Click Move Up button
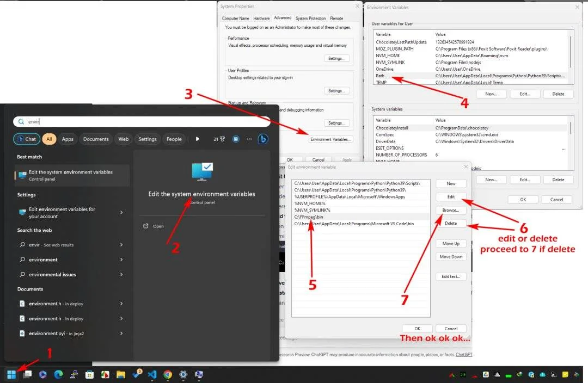Screen dimensions: 588x383 click(451, 244)
